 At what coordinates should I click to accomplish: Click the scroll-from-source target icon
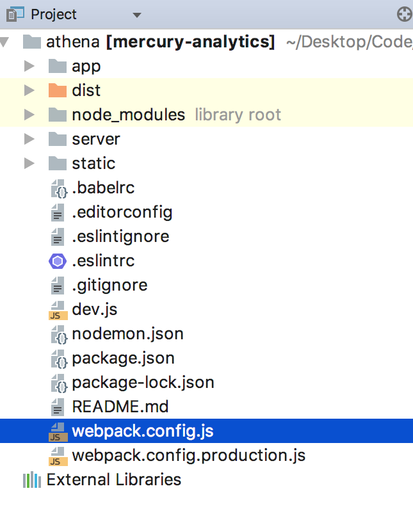pos(404,15)
